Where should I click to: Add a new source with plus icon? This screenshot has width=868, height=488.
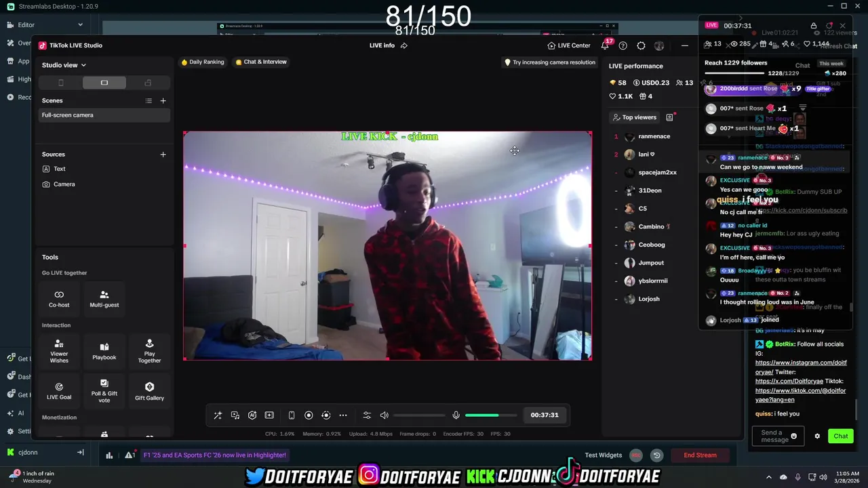click(x=163, y=155)
